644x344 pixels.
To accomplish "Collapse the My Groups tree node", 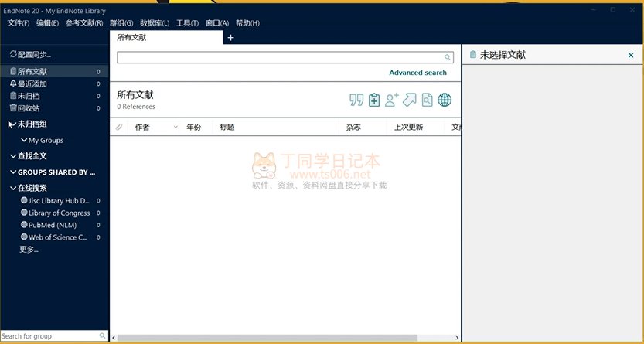I will [x=24, y=141].
